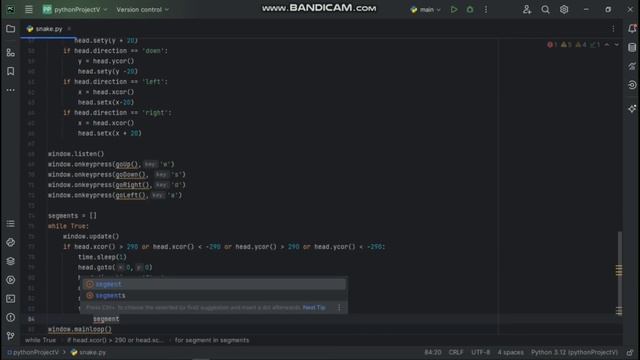Open the cursor position 84:20 go-to-line
The image size is (640, 360).
pos(433,352)
